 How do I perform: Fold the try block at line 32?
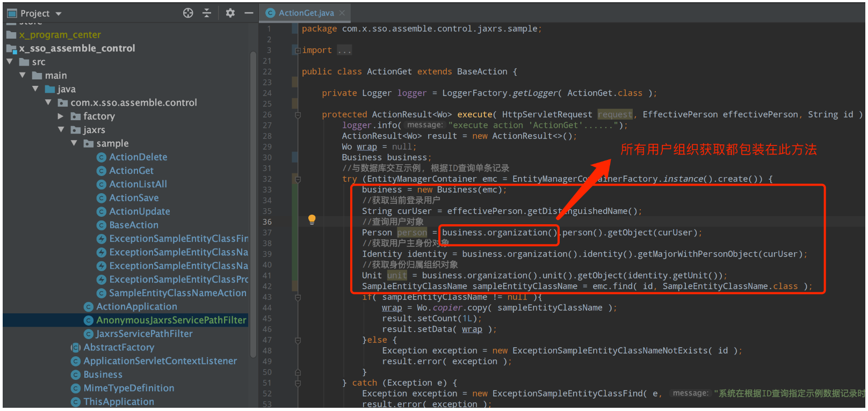(298, 179)
